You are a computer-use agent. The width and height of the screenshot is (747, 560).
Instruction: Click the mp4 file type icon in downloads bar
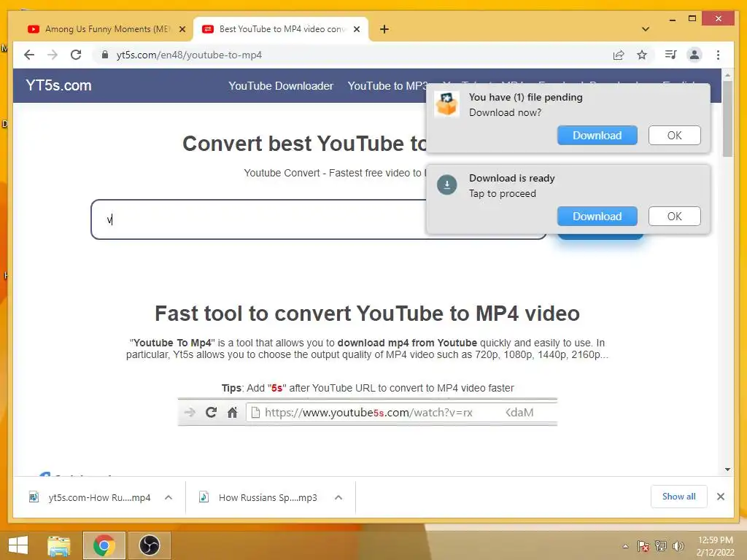coord(34,497)
